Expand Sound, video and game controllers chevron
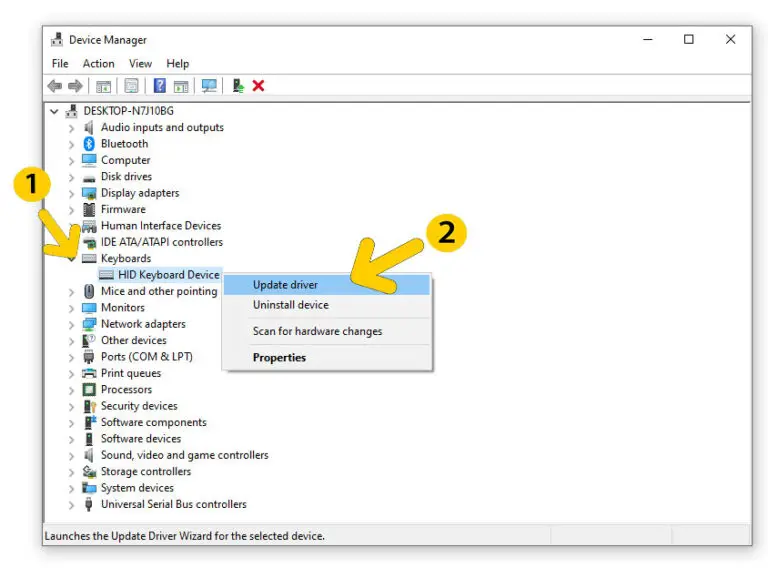The width and height of the screenshot is (768, 568). click(x=72, y=456)
